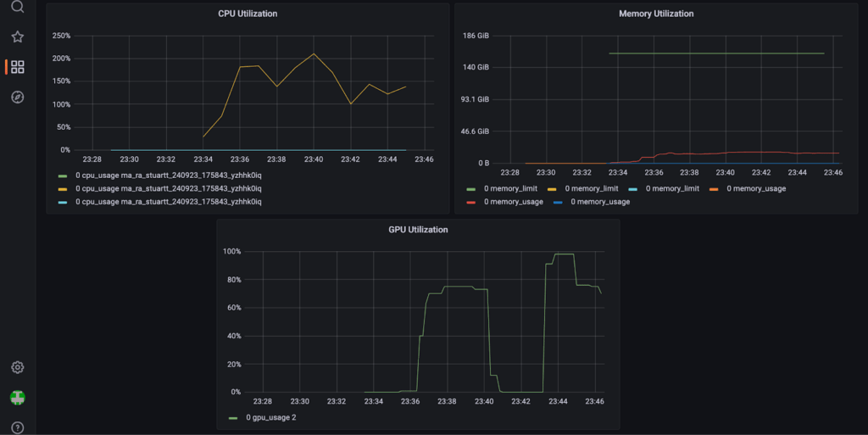
Task: Open Explore using the compass icon
Action: pos(17,97)
